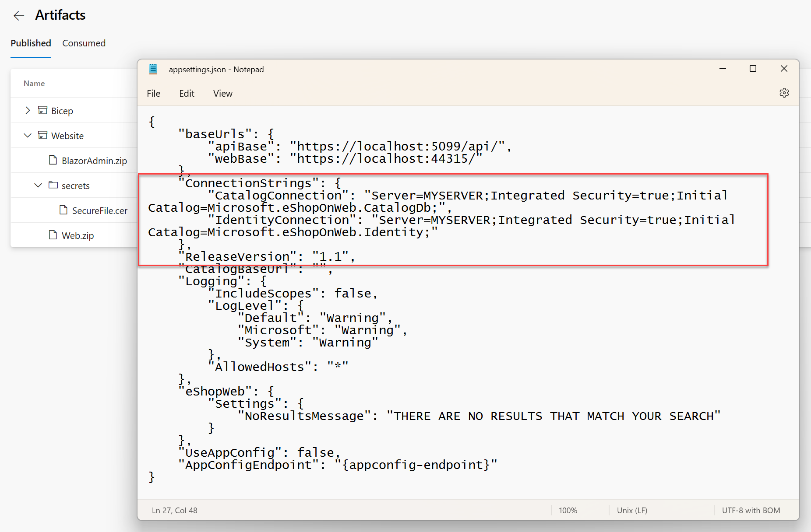Collapse the Website artifact
The image size is (811, 532).
click(x=28, y=135)
